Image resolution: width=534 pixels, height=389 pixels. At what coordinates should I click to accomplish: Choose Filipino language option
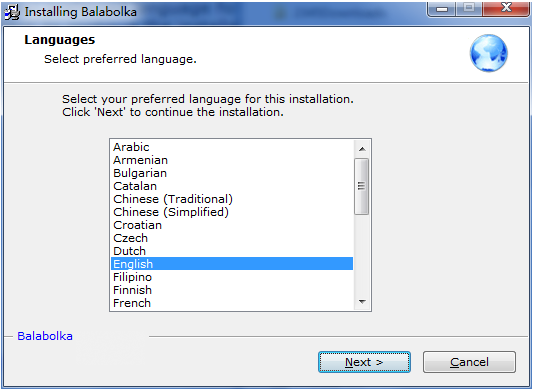tap(232, 277)
